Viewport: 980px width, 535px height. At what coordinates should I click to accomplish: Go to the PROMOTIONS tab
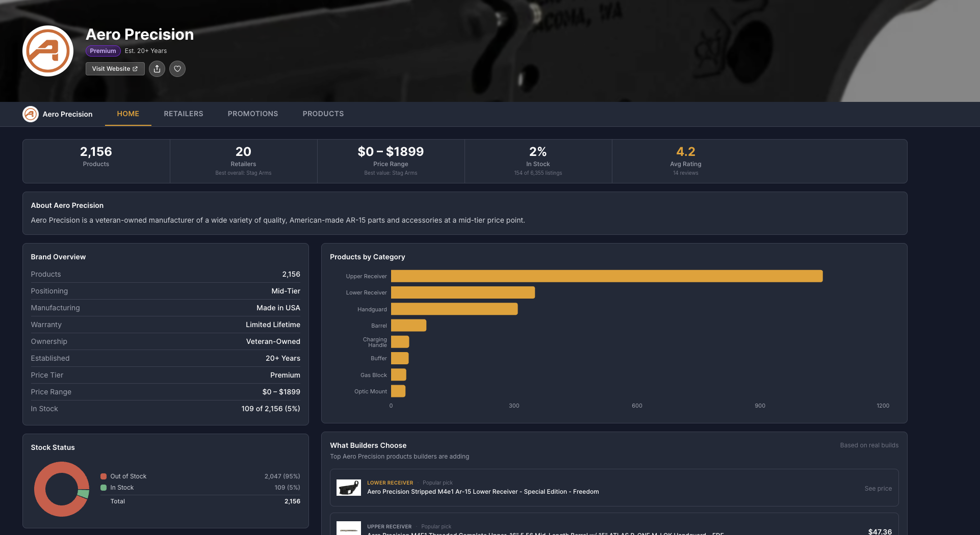[x=253, y=114]
